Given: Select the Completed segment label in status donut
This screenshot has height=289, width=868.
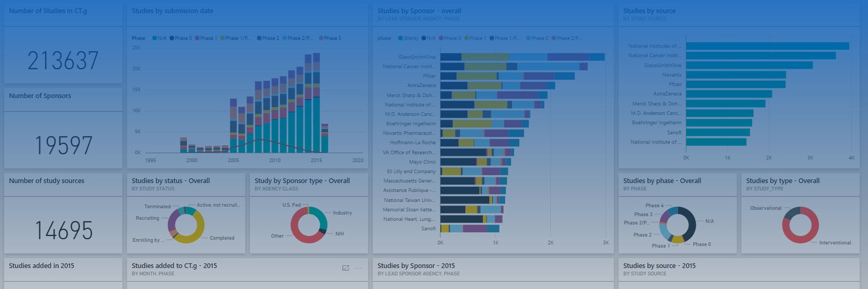Looking at the screenshot, I should pos(222,238).
